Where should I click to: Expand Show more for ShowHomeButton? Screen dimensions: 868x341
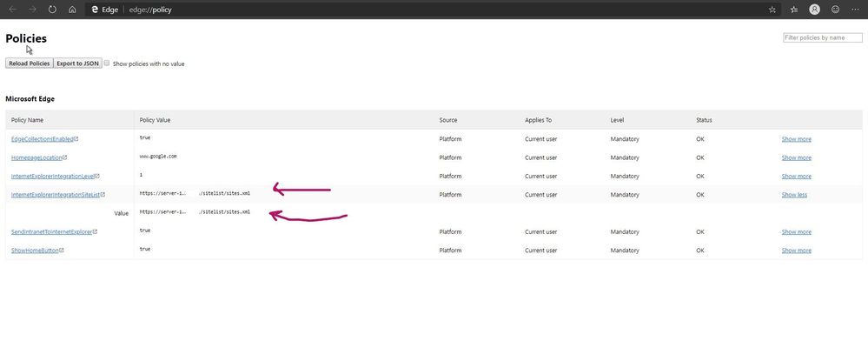(796, 250)
